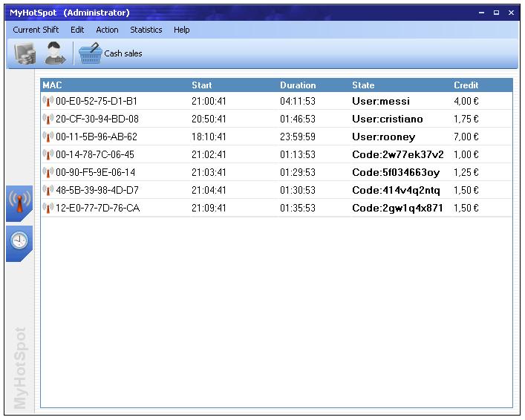Click duration 04:11:53
Screen dimensions: 525x420
(x=298, y=101)
